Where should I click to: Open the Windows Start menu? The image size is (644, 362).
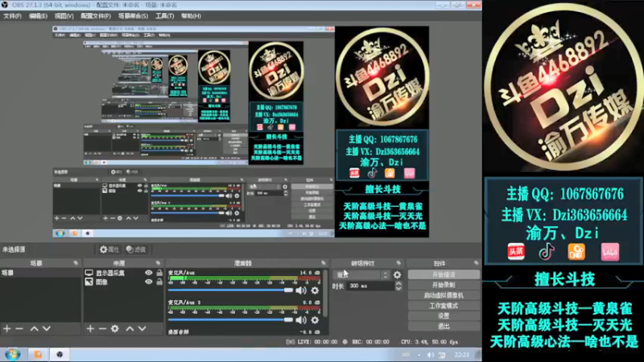pyautogui.click(x=12, y=355)
